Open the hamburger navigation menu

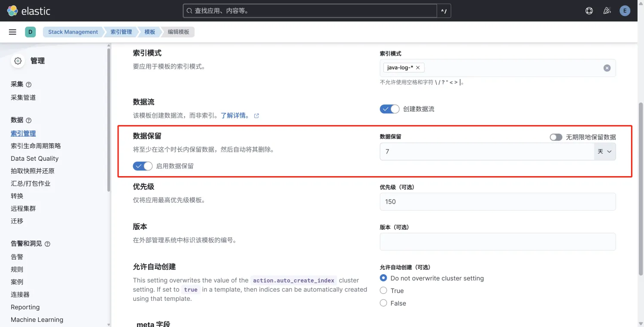(12, 32)
